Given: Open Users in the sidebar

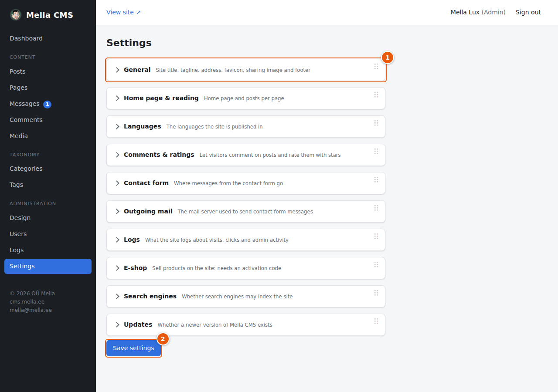Looking at the screenshot, I should pyautogui.click(x=48, y=234).
